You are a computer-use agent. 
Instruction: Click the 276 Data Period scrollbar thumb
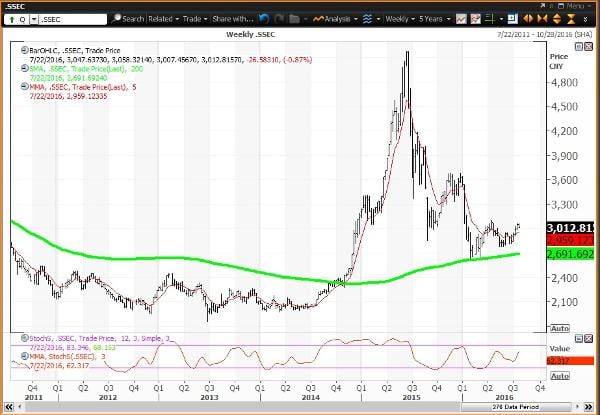click(x=516, y=407)
